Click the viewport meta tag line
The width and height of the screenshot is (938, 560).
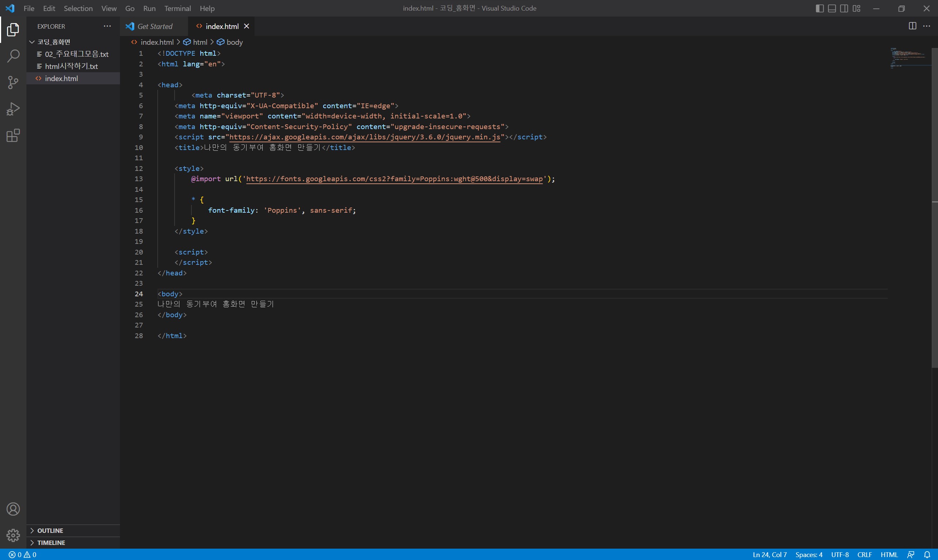[322, 116]
